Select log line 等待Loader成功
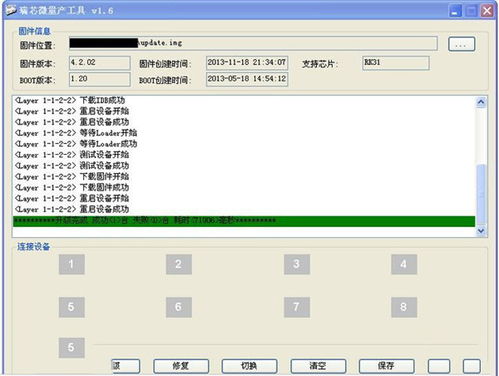Screen dimensions: 499x376 click(x=76, y=144)
